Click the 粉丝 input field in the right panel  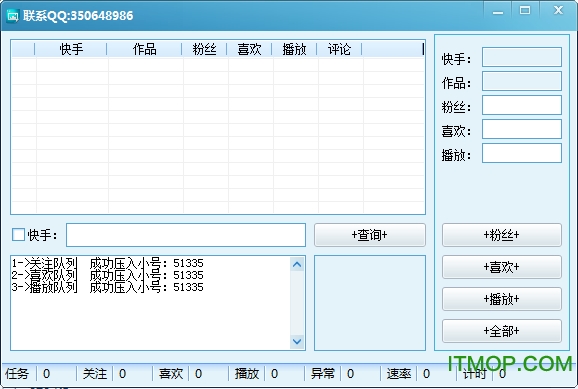(522, 105)
